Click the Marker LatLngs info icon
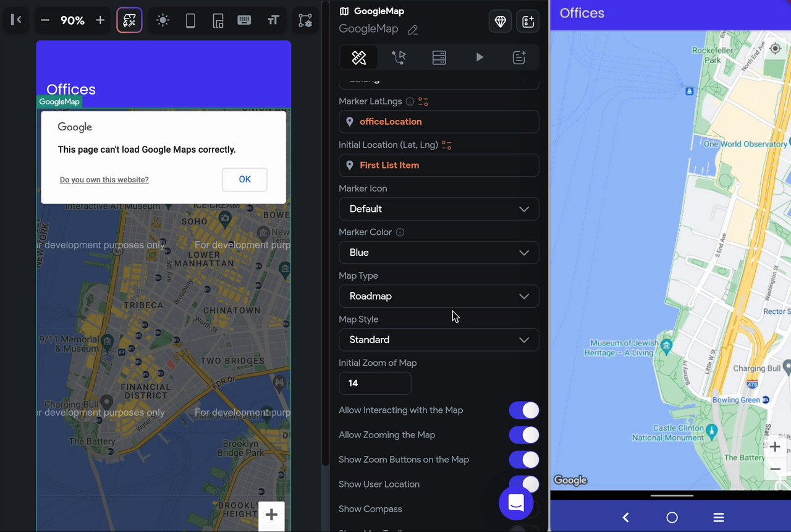 [x=410, y=101]
